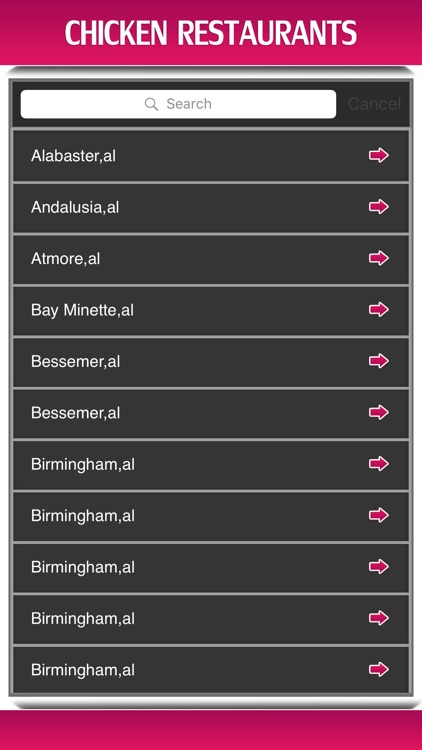The width and height of the screenshot is (422, 750).
Task: Tap the arrow on the fourth Birmingham,al row
Action: [x=378, y=618]
